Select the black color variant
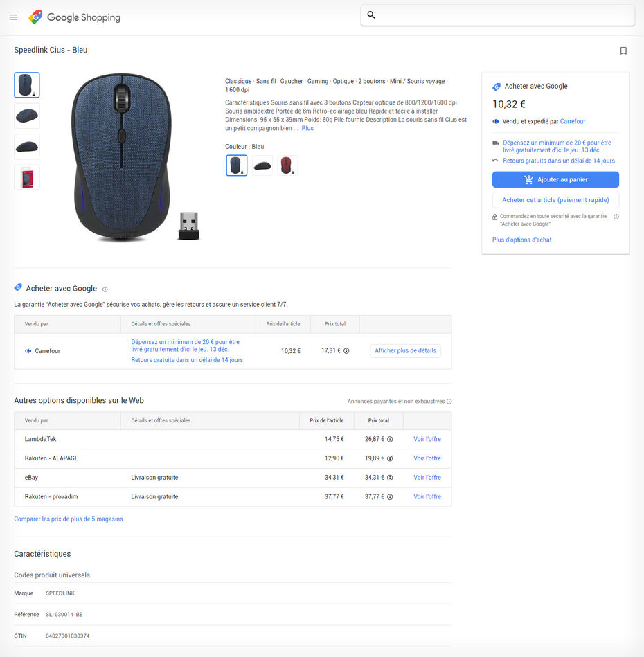The image size is (644, 657). (262, 164)
